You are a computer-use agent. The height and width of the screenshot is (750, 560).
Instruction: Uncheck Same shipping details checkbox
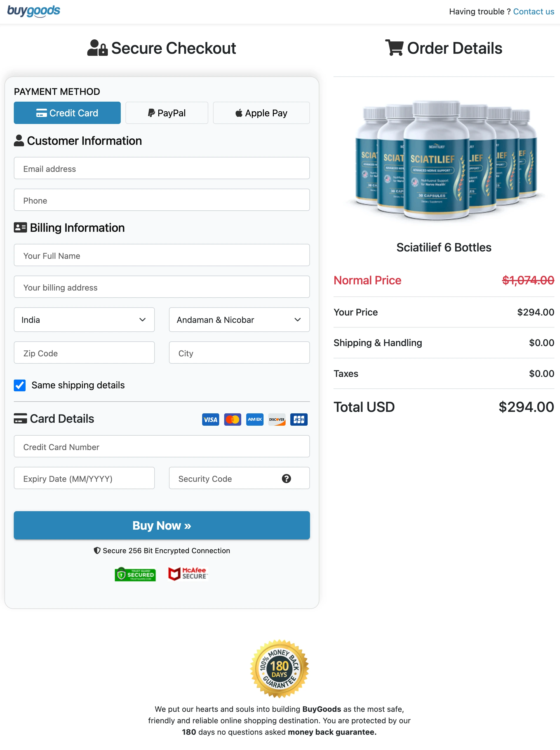[20, 385]
